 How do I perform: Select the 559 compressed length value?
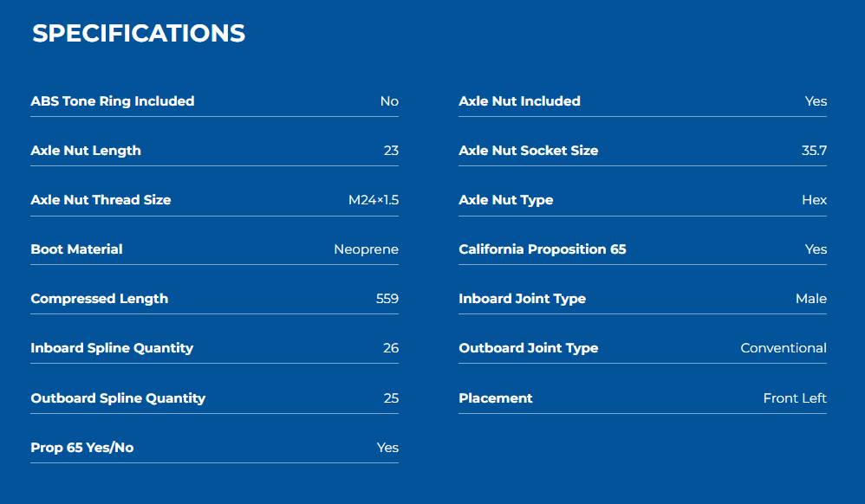pyautogui.click(x=387, y=299)
